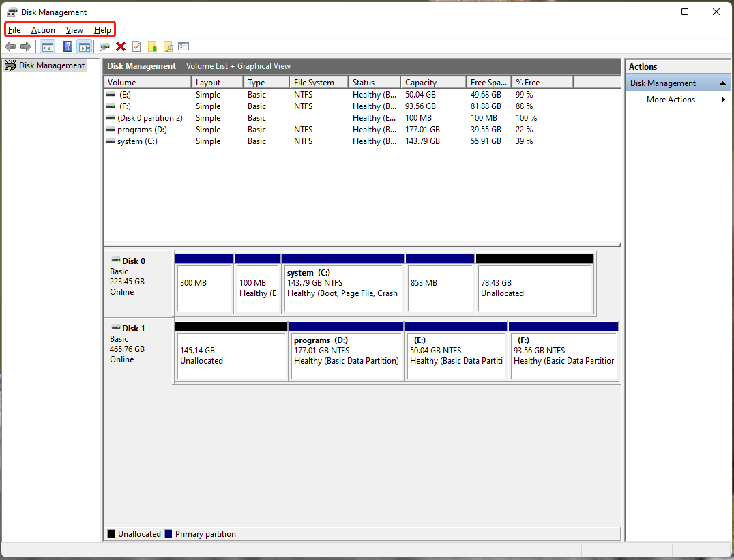Select the (F:) volume name in list
Viewport: 734px width, 560px height.
(125, 106)
